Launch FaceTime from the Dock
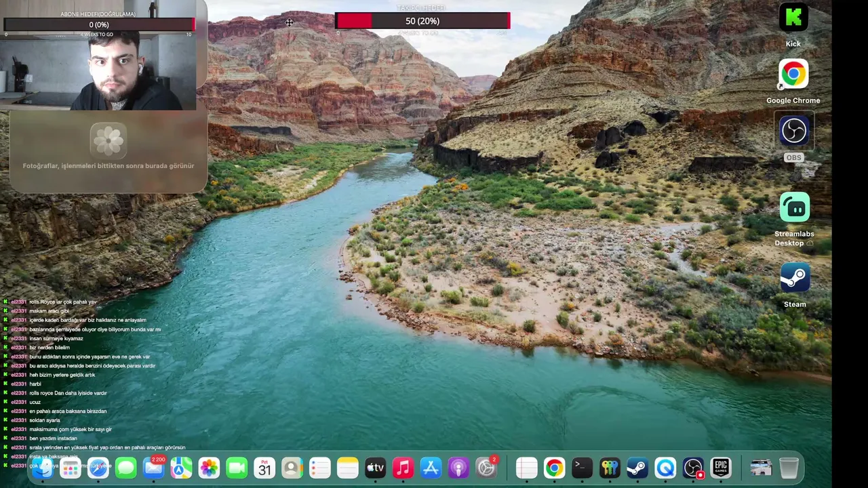This screenshot has width=868, height=488. pos(237,468)
